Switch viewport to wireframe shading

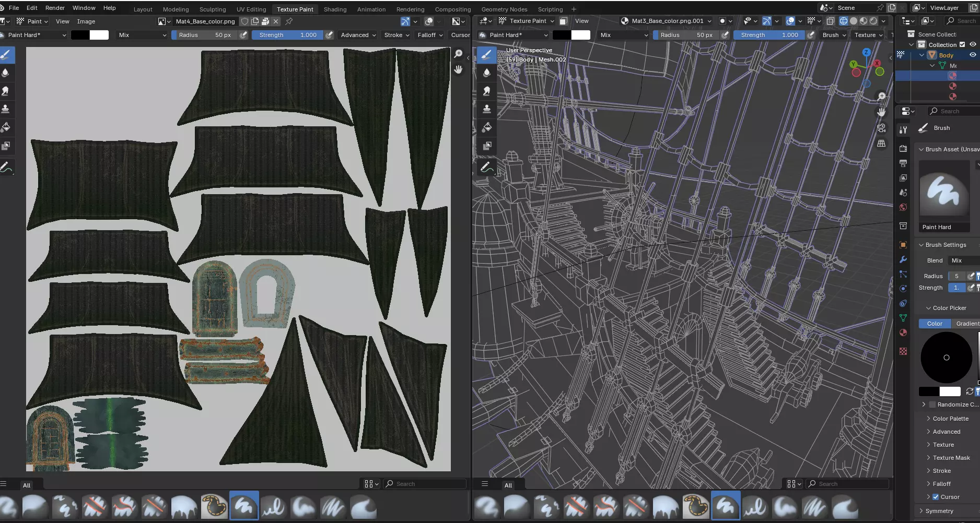tap(844, 21)
